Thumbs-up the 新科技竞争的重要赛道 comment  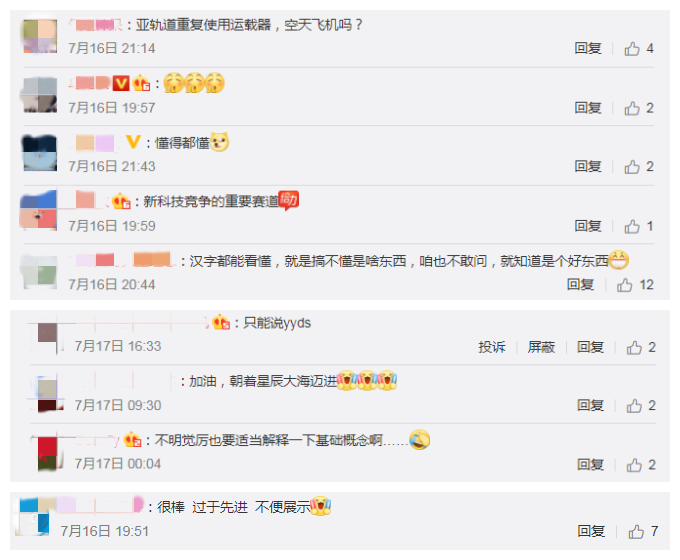[632, 226]
